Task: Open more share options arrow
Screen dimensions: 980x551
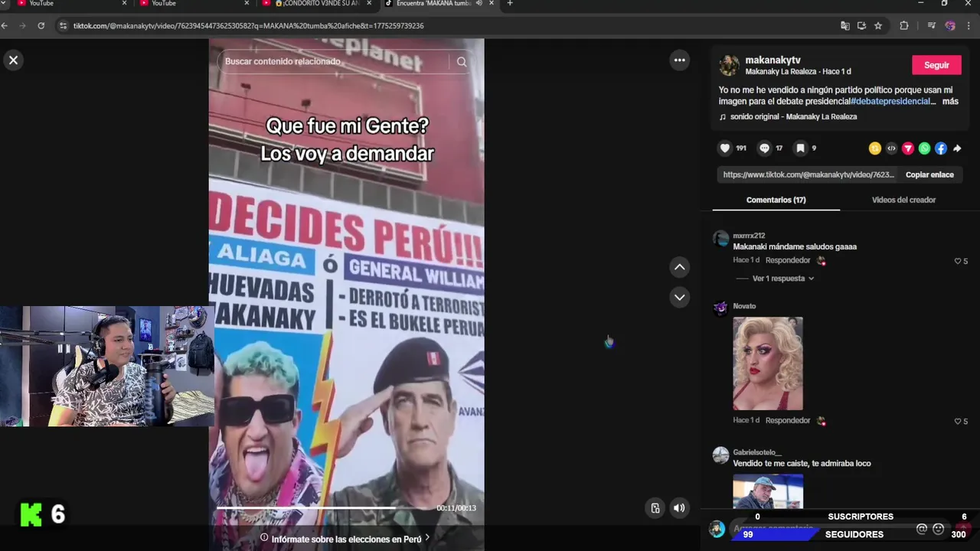Action: point(957,148)
